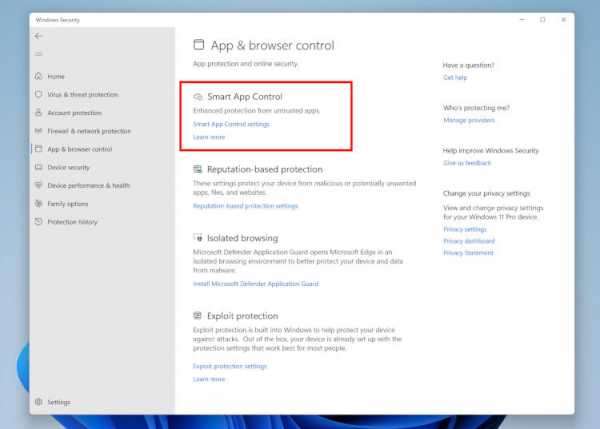Click the Device security laptop icon
Viewport: 600px width, 429px height.
tap(38, 167)
